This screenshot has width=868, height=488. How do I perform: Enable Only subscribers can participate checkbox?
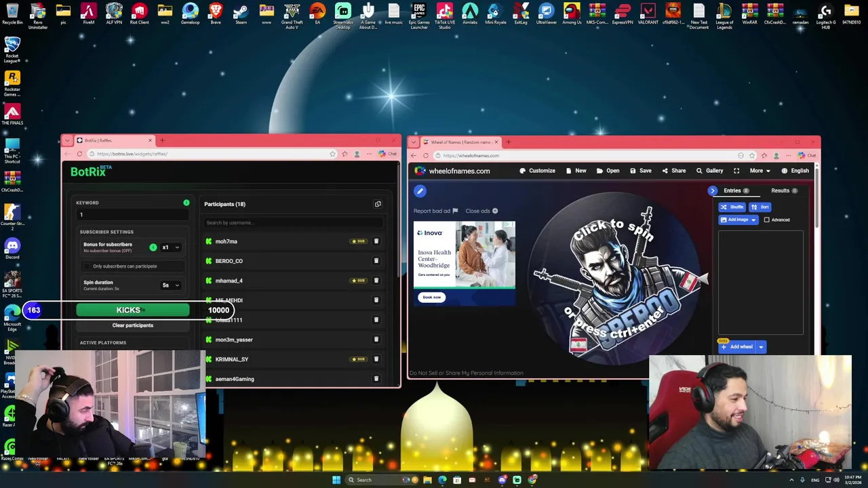pos(86,266)
